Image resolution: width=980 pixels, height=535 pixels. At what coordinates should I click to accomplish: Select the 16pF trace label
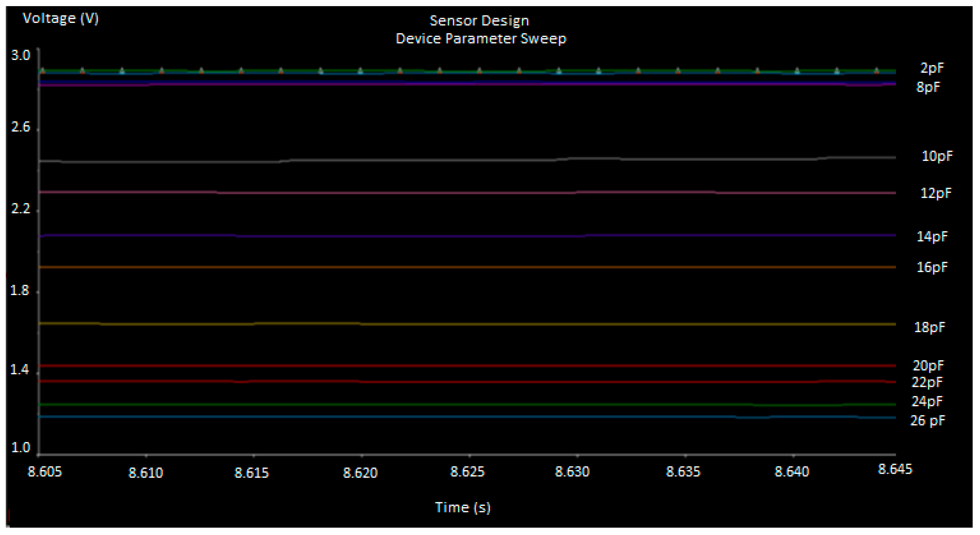933,267
